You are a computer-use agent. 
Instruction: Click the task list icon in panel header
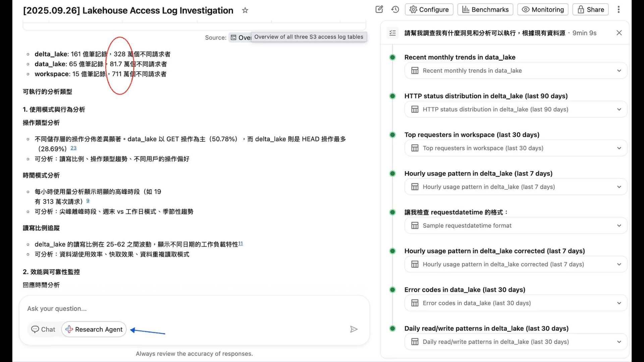click(x=392, y=33)
